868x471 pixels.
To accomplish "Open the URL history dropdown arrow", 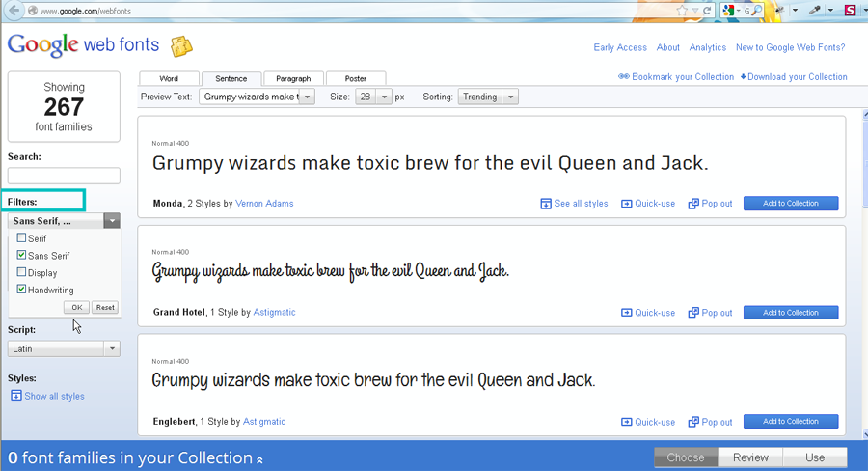I will click(x=694, y=11).
